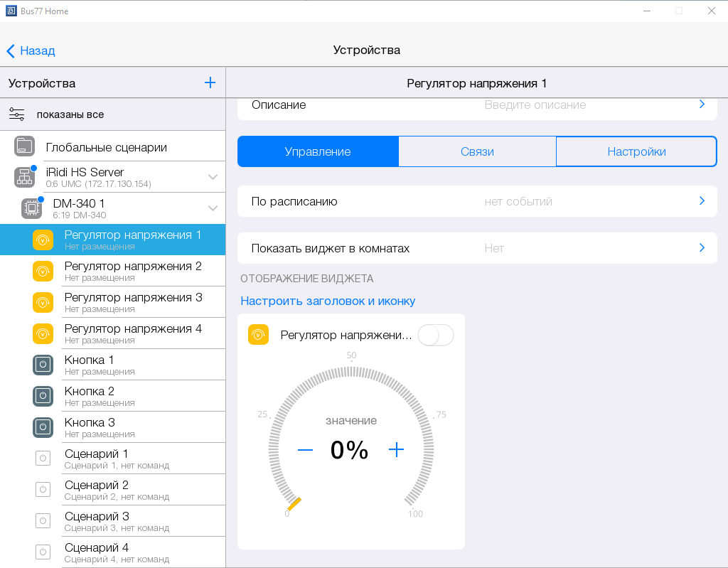Click the DM-340 1 chip icon
Viewport: 728px width, 568px height.
click(31, 208)
